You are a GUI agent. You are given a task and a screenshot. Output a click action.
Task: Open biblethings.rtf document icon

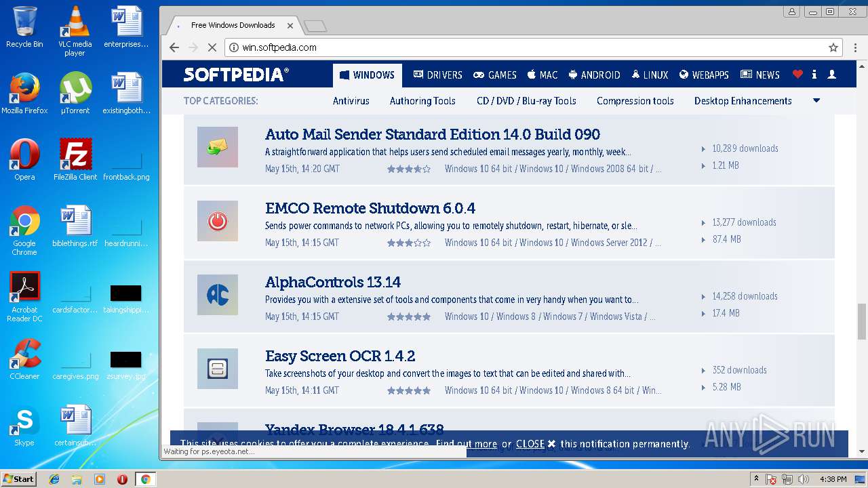75,226
